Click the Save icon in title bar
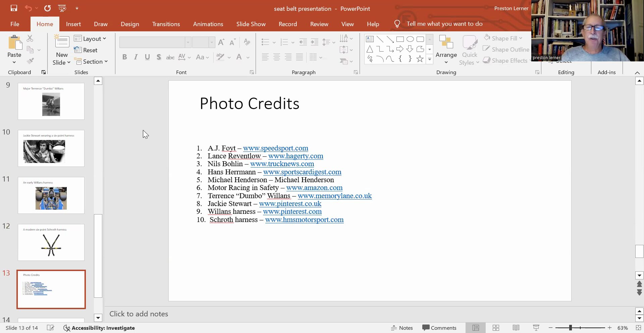Viewport: 644px width, 333px height. 14,8
